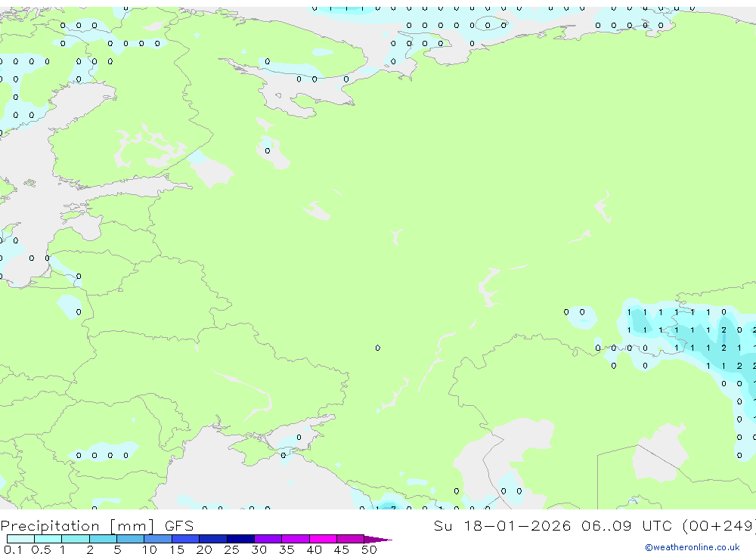Click the '5' legend scale label
The width and height of the screenshot is (756, 554).
click(117, 549)
